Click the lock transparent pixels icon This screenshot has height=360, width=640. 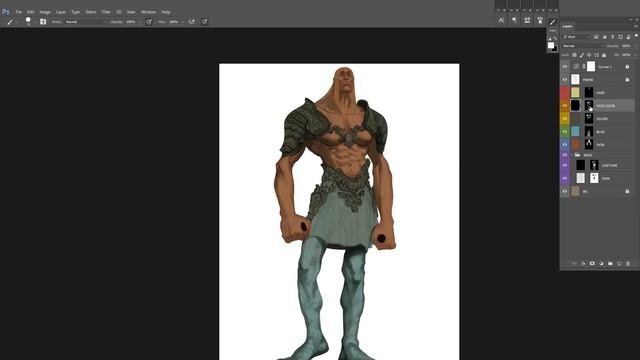(x=574, y=55)
